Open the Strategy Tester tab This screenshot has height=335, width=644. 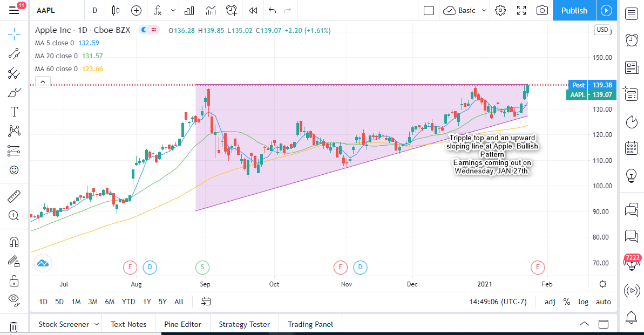click(x=245, y=324)
